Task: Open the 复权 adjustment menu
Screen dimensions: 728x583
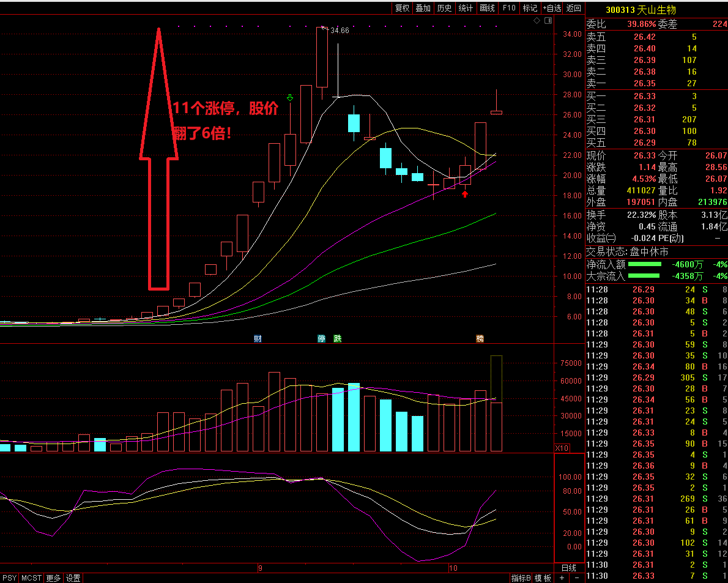Action: (x=402, y=8)
